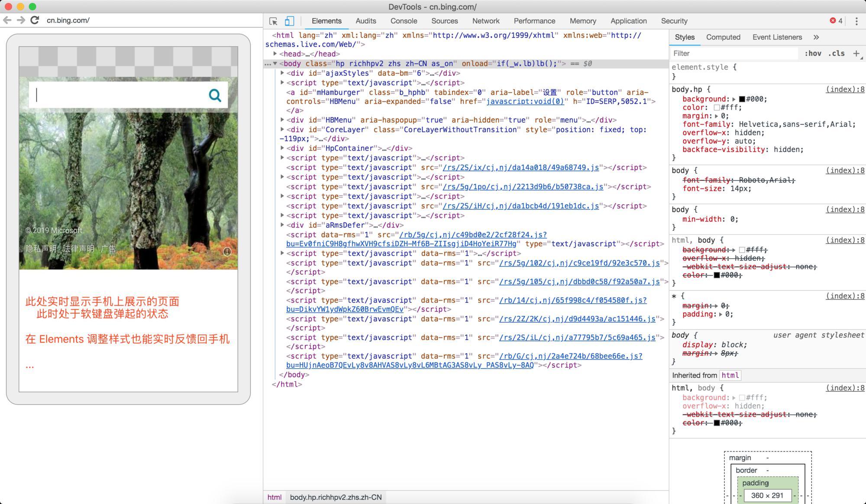
Task: Toggle the device toolbar icon
Action: (290, 20)
